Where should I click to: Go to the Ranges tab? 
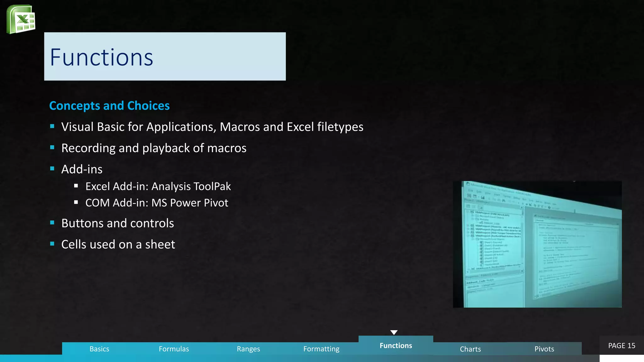click(248, 349)
